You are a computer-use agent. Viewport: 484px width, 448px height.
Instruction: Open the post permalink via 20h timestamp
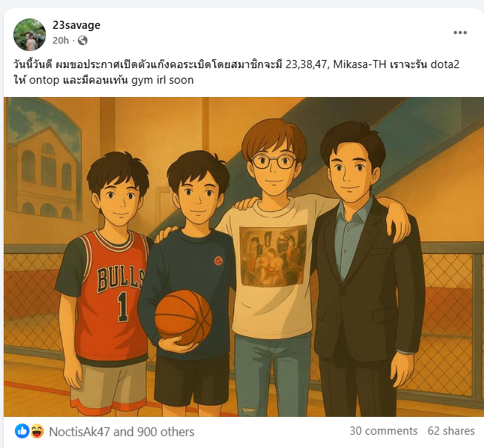tap(61, 41)
